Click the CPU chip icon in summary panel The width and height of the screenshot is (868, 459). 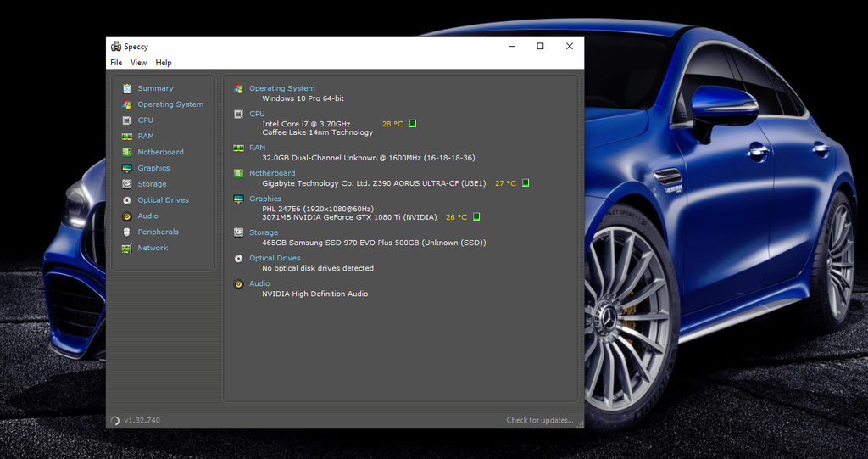(x=238, y=115)
